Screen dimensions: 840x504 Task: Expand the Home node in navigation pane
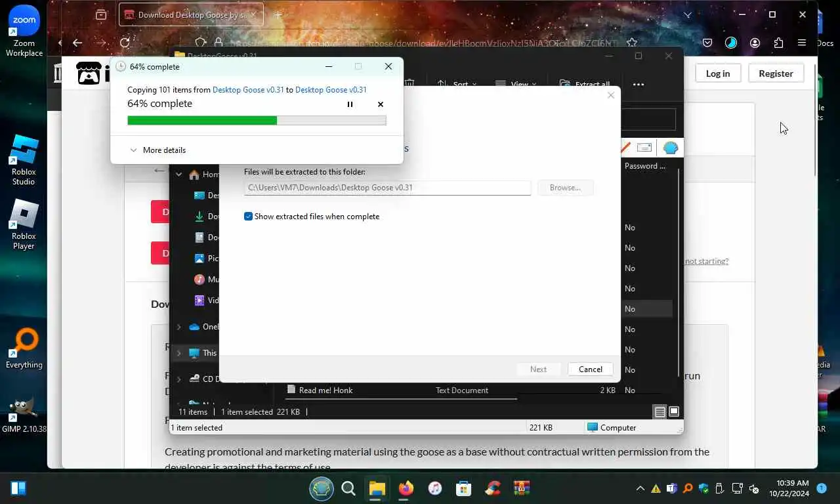point(178,175)
